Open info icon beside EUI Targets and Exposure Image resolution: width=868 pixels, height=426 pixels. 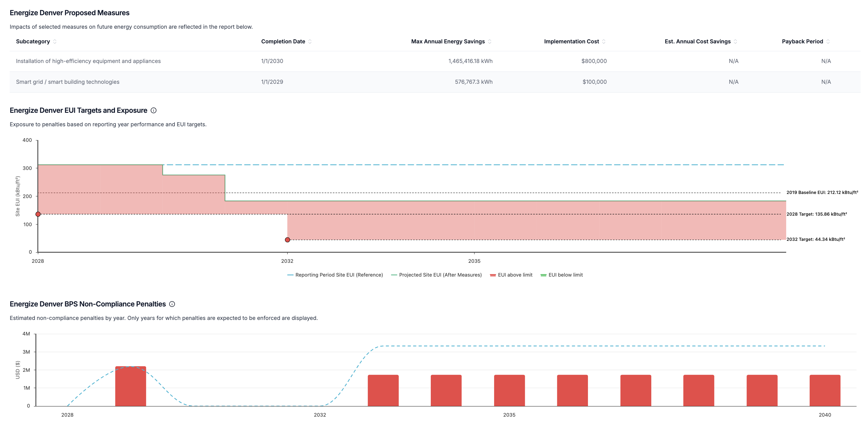point(154,110)
